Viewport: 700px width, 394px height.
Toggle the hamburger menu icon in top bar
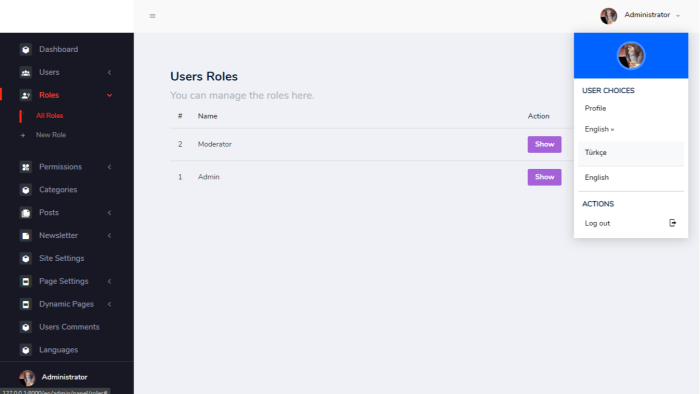pyautogui.click(x=153, y=16)
